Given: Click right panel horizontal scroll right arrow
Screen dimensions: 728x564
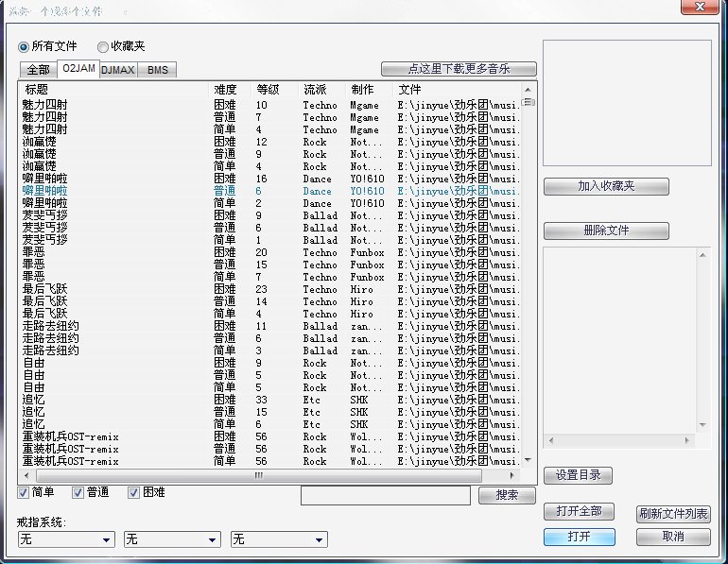Looking at the screenshot, I should tap(687, 440).
